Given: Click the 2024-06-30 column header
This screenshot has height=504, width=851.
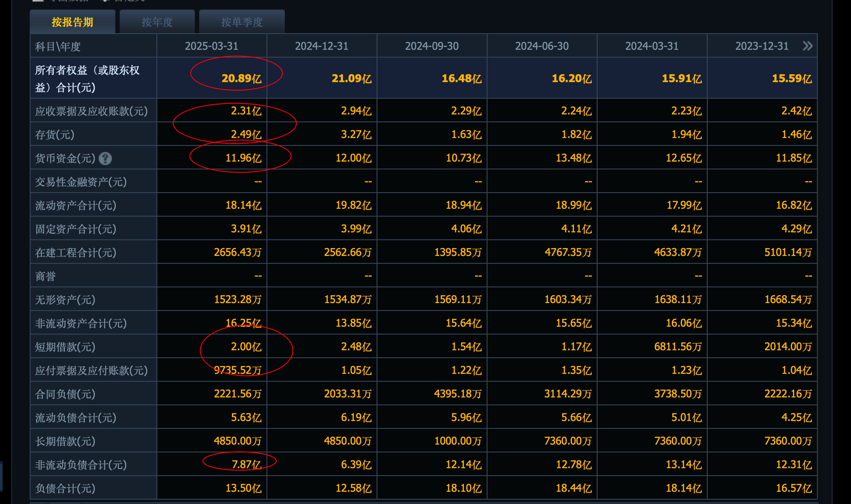Looking at the screenshot, I should (542, 46).
